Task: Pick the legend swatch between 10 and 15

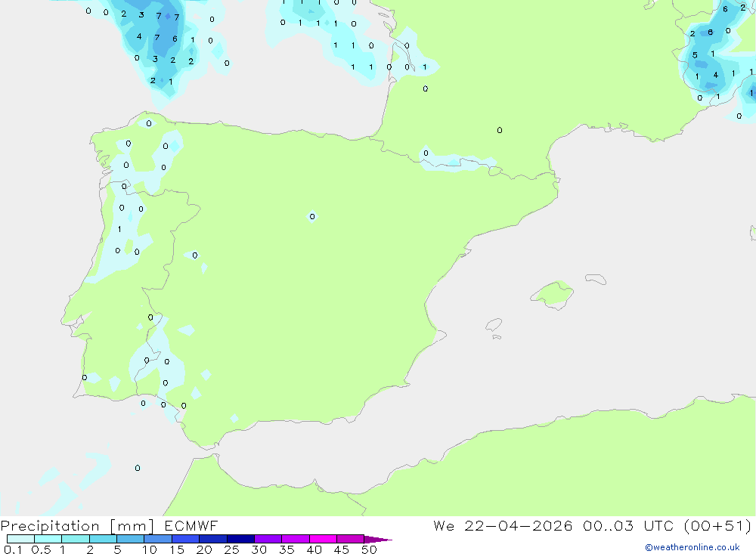Action: coord(158,539)
